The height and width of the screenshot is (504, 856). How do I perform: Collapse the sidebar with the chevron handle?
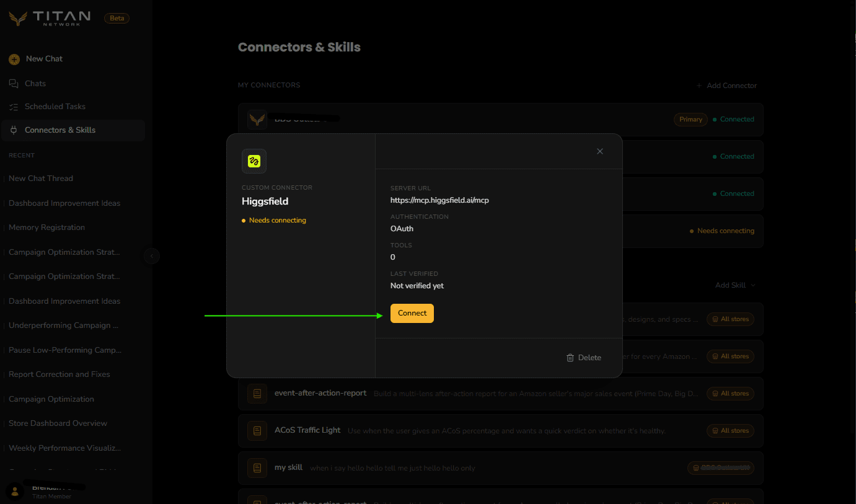coord(152,255)
